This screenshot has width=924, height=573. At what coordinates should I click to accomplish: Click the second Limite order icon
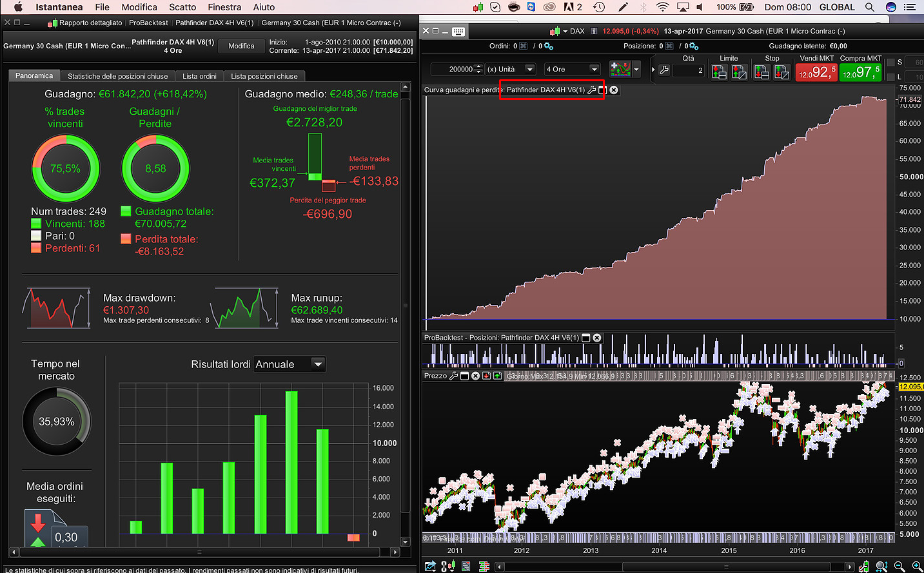pyautogui.click(x=739, y=72)
